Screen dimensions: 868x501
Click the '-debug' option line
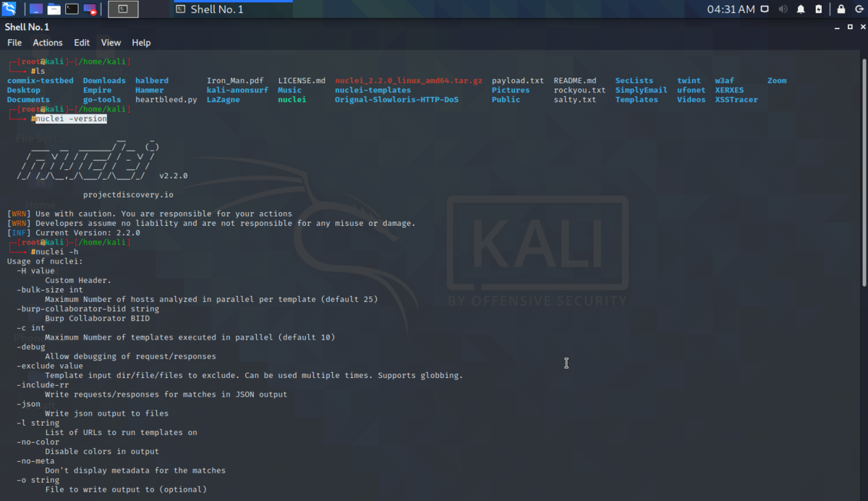click(x=31, y=347)
